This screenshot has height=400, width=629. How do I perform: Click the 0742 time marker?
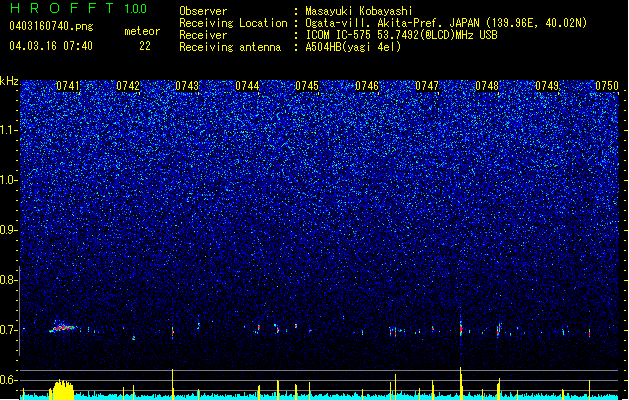128,86
